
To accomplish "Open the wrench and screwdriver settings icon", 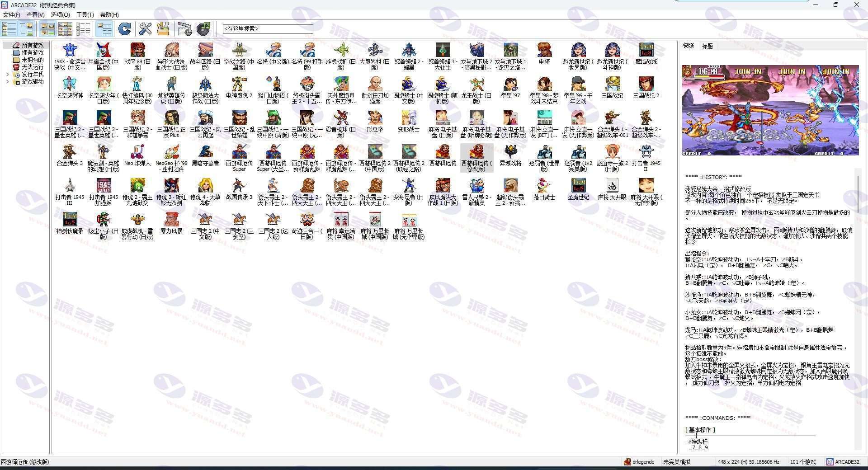I will tap(145, 29).
